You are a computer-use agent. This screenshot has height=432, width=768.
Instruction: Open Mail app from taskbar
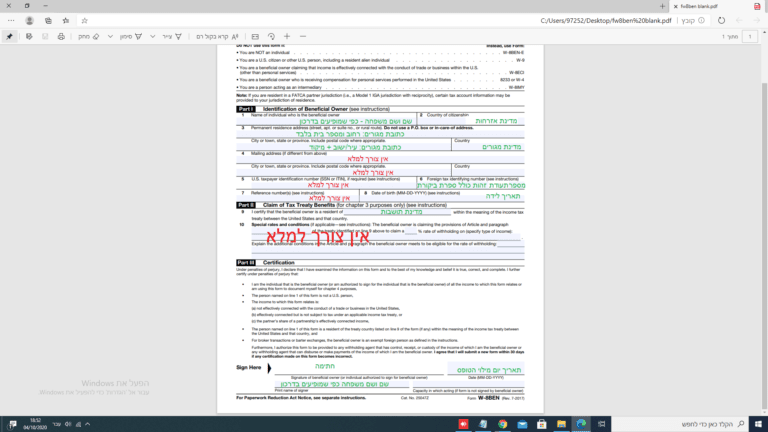(x=522, y=424)
